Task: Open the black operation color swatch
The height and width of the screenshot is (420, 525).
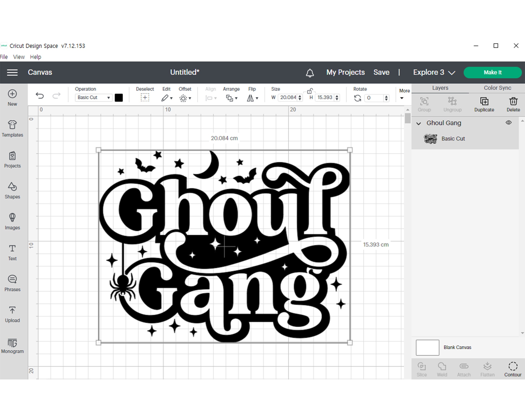Action: (119, 97)
